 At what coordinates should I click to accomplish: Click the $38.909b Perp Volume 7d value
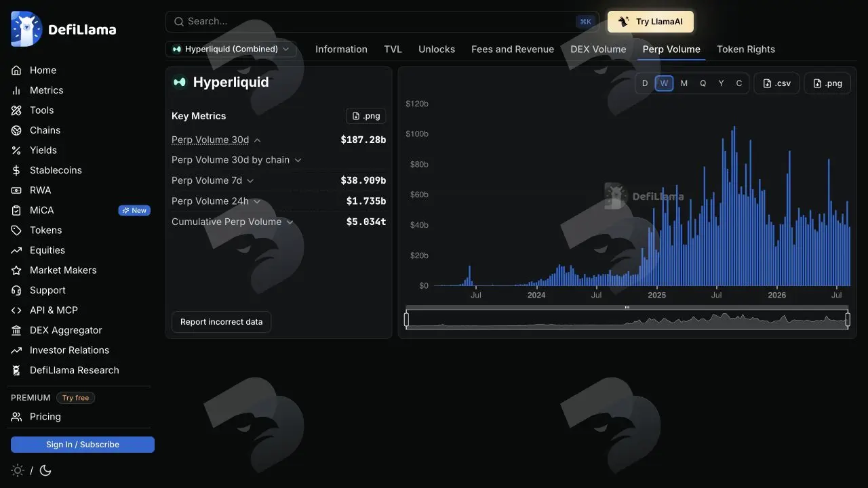(x=363, y=180)
